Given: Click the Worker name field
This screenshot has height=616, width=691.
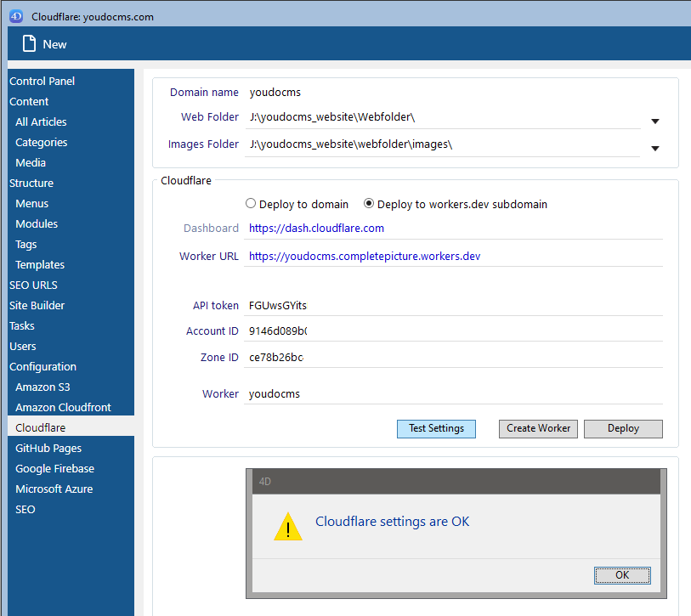Looking at the screenshot, I should click(454, 394).
